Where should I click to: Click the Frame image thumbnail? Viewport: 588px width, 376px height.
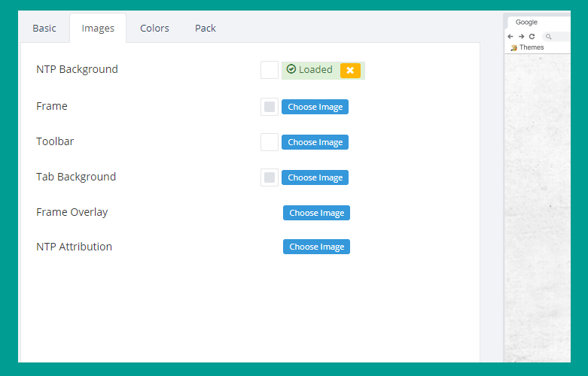click(270, 107)
